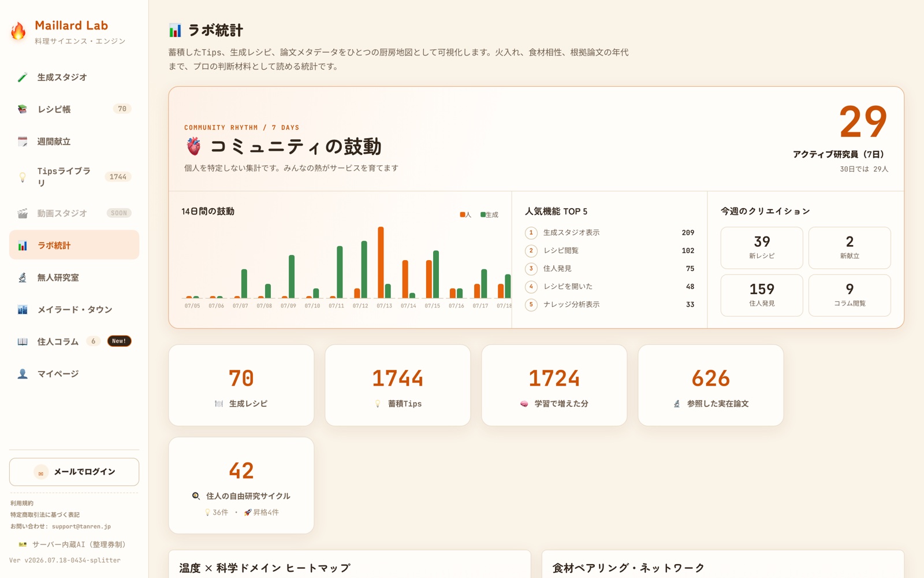Open メイラード・タウン menu entry

pos(74,310)
